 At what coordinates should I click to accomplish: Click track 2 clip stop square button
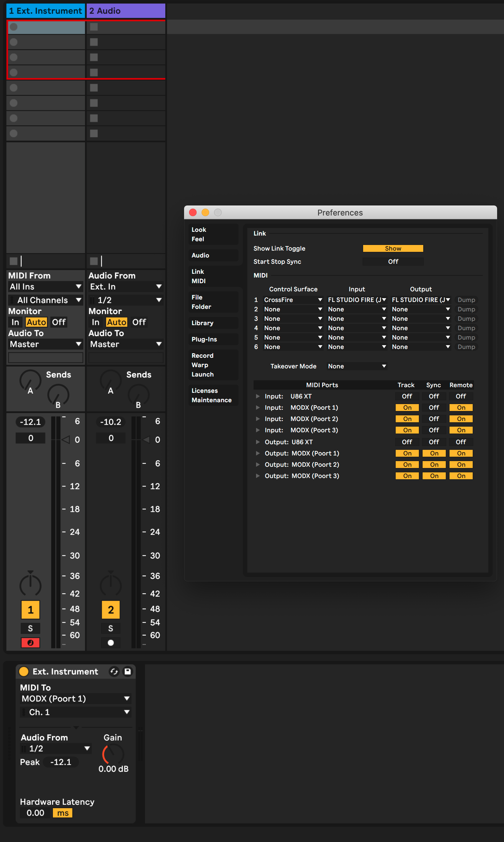coord(94,261)
